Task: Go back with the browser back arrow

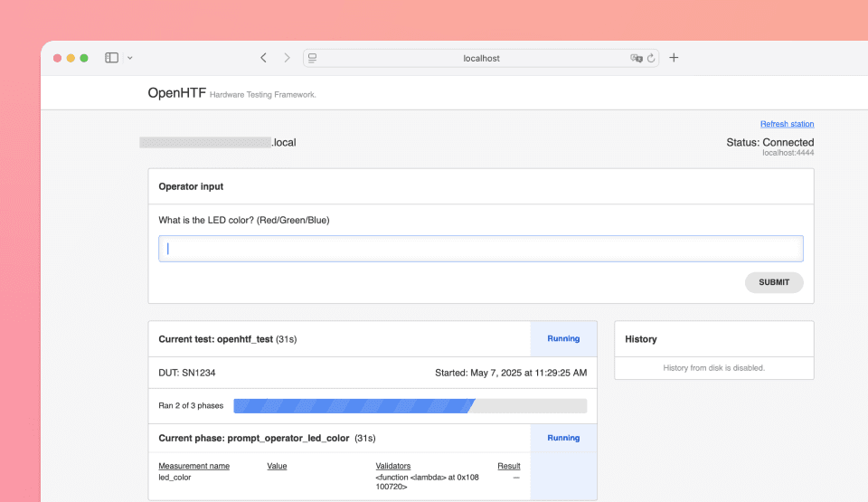Action: [x=263, y=58]
